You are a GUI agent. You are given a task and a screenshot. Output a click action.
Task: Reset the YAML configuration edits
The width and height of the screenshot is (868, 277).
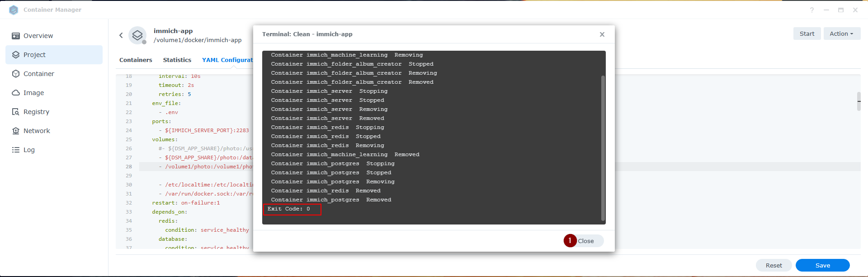click(774, 265)
